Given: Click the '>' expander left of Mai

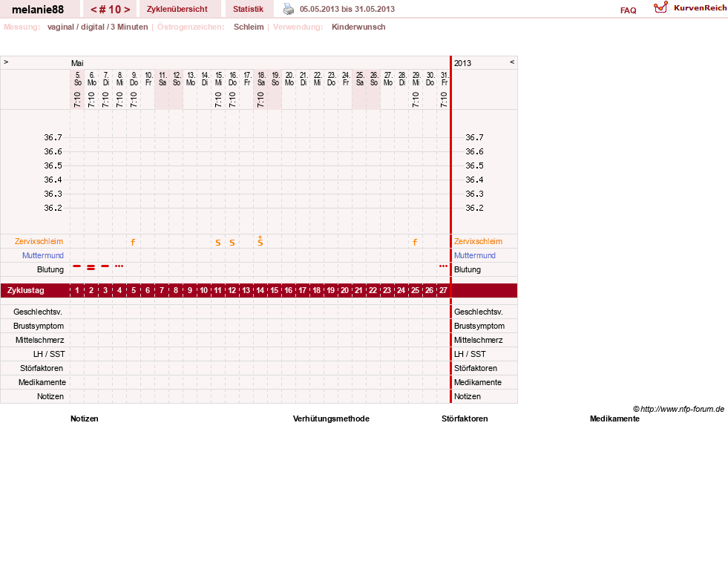Looking at the screenshot, I should tap(6, 62).
